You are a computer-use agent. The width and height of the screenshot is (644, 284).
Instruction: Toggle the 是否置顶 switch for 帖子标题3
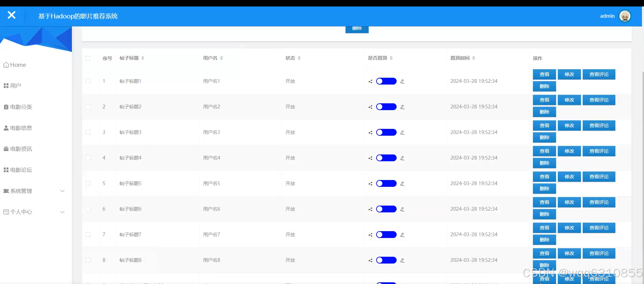pos(386,132)
